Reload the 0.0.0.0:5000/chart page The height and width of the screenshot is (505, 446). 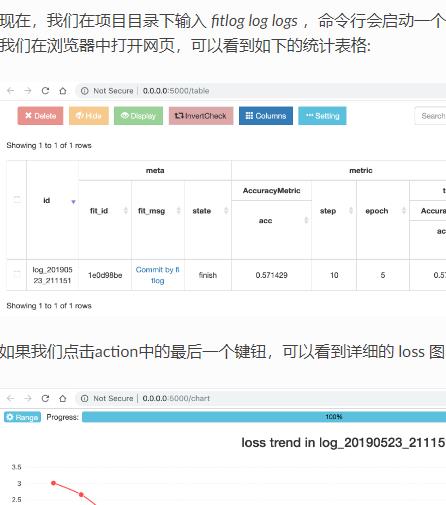click(45, 398)
